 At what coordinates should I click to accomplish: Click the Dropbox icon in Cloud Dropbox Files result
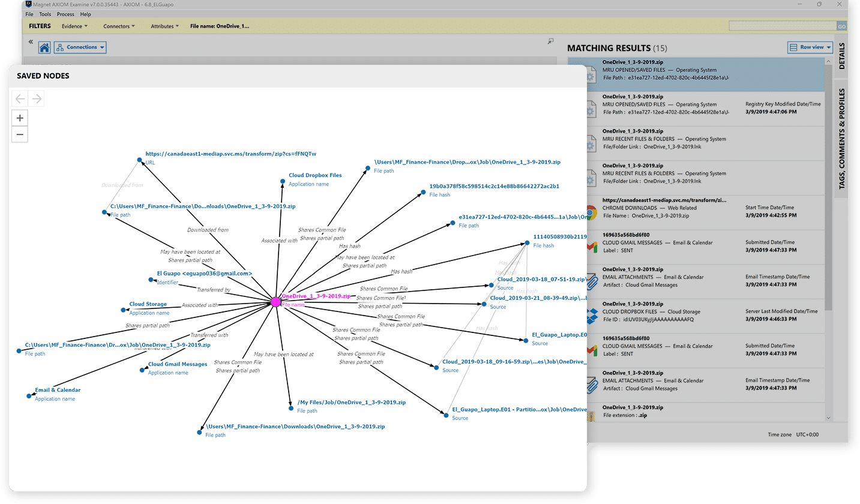tap(591, 316)
